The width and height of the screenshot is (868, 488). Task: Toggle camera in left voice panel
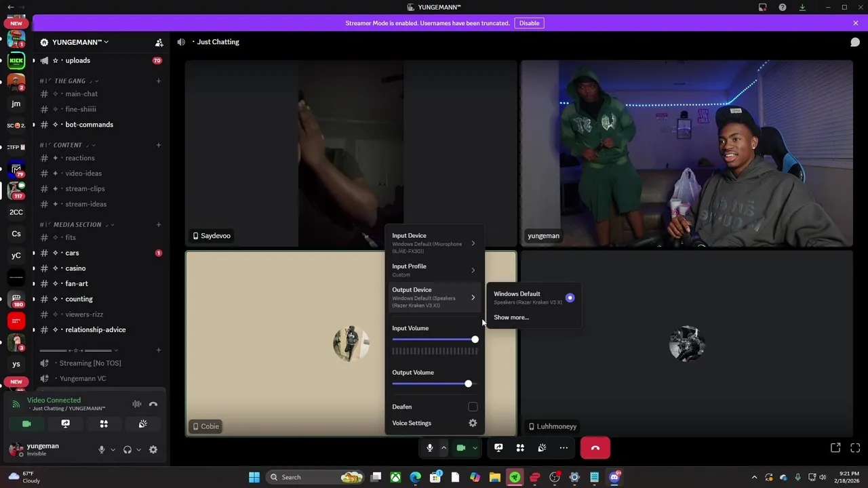click(x=26, y=424)
